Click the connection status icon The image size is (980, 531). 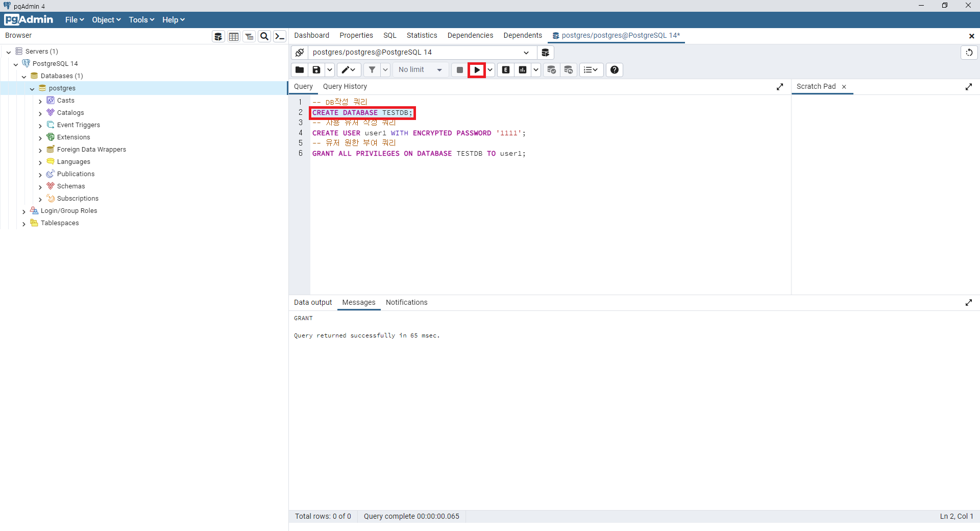click(300, 53)
